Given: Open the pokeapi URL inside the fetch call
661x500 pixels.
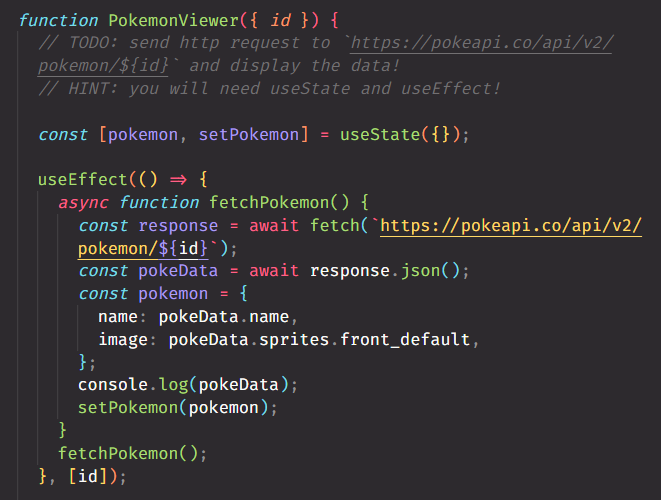Looking at the screenshot, I should pos(511,226).
